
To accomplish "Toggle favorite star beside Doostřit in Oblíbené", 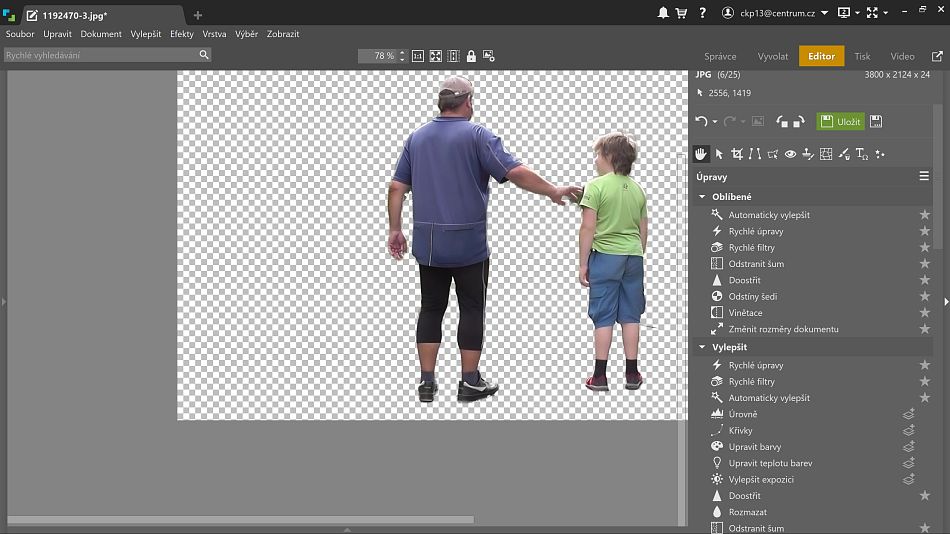I will pyautogui.click(x=924, y=280).
